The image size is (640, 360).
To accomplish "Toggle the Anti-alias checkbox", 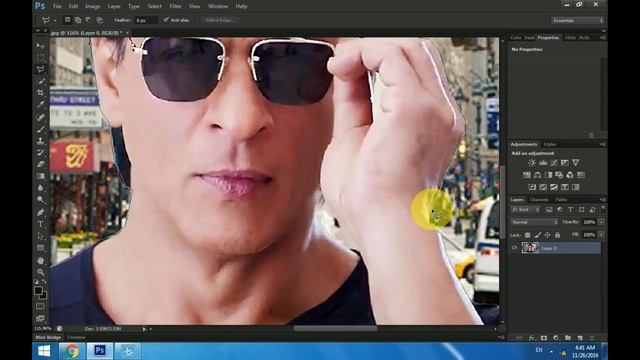I will coord(166,20).
